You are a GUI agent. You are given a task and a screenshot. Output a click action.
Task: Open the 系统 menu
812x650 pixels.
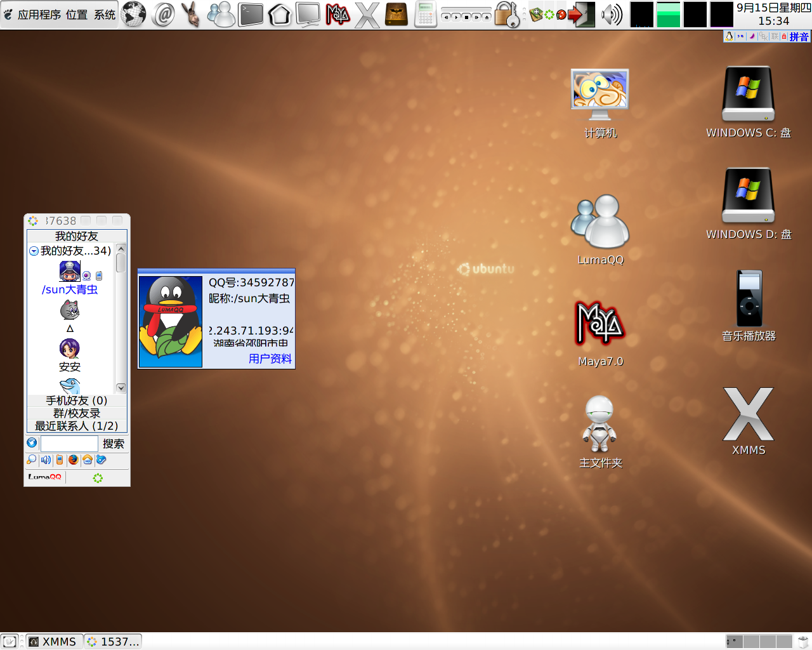point(105,15)
